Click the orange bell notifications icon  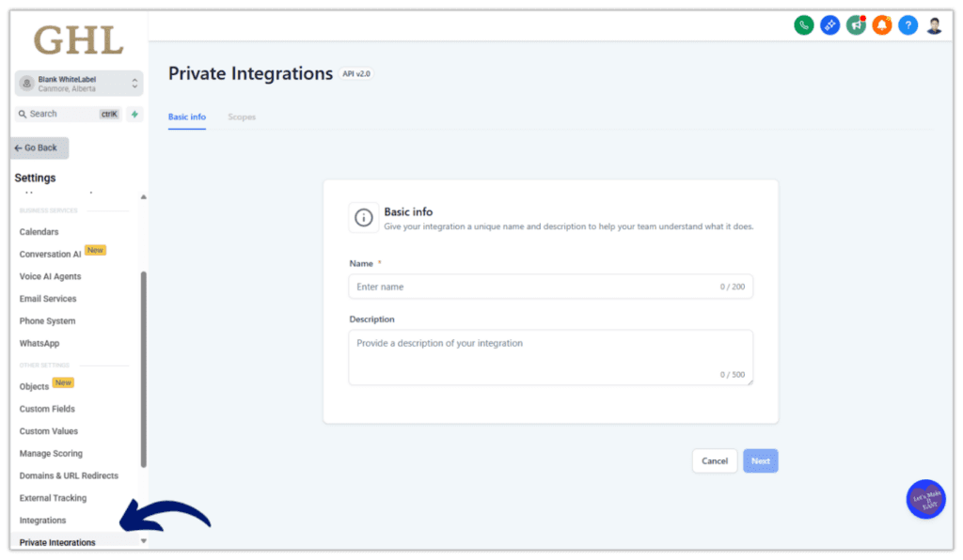[882, 24]
